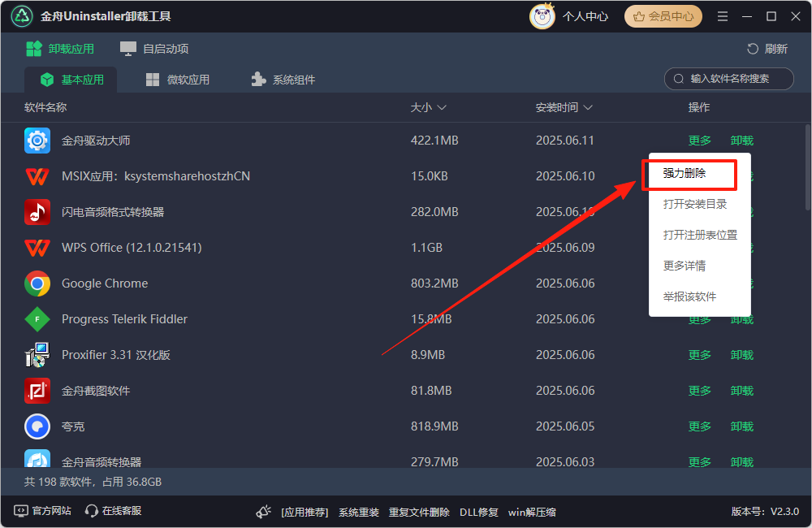812x528 pixels.
Task: Select MSIX应用: ksystemsharehostzhCN row name
Action: (156, 176)
